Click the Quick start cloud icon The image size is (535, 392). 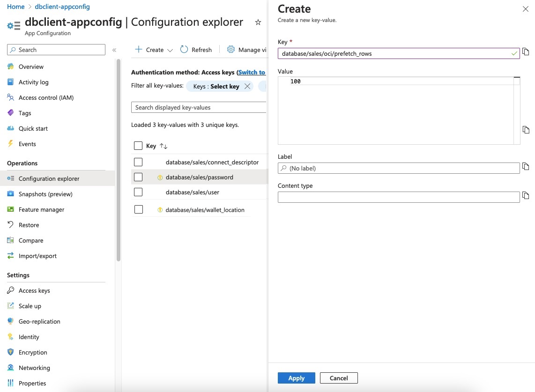click(11, 128)
